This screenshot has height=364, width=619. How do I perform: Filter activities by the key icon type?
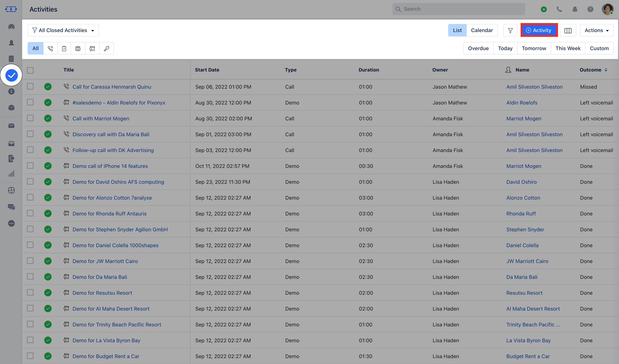point(106,48)
